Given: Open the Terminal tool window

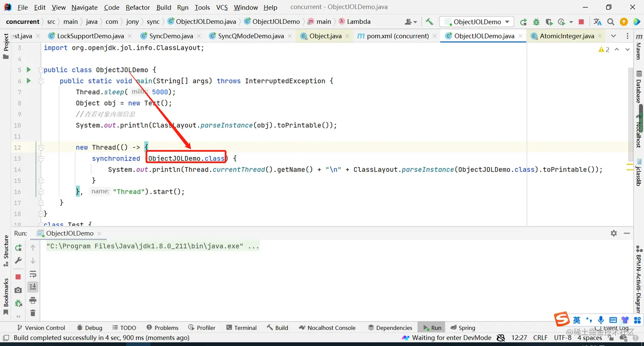Looking at the screenshot, I should [241, 328].
